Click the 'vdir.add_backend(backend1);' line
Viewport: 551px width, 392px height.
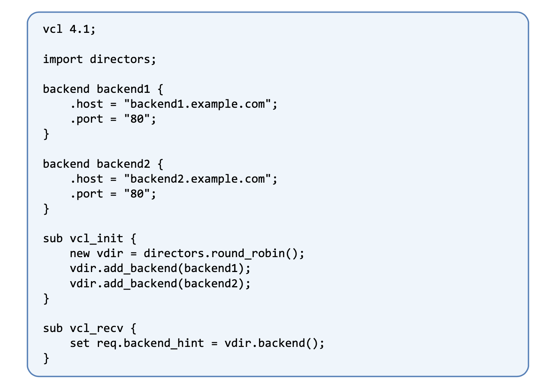pyautogui.click(x=160, y=269)
